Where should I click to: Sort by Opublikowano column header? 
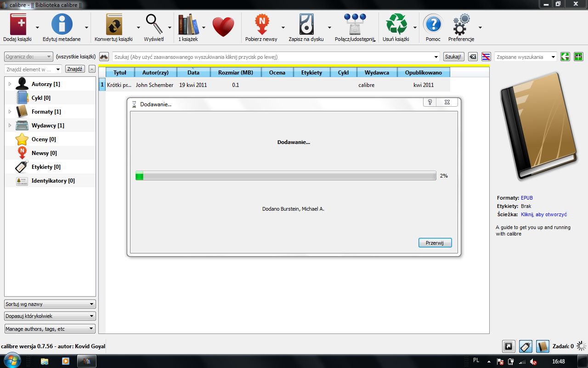coord(424,73)
